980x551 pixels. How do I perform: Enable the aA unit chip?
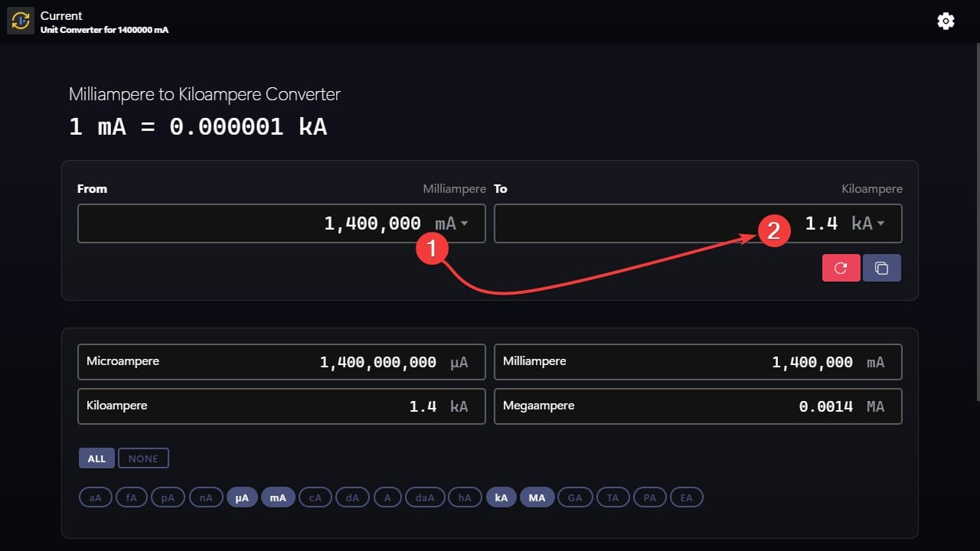tap(96, 497)
